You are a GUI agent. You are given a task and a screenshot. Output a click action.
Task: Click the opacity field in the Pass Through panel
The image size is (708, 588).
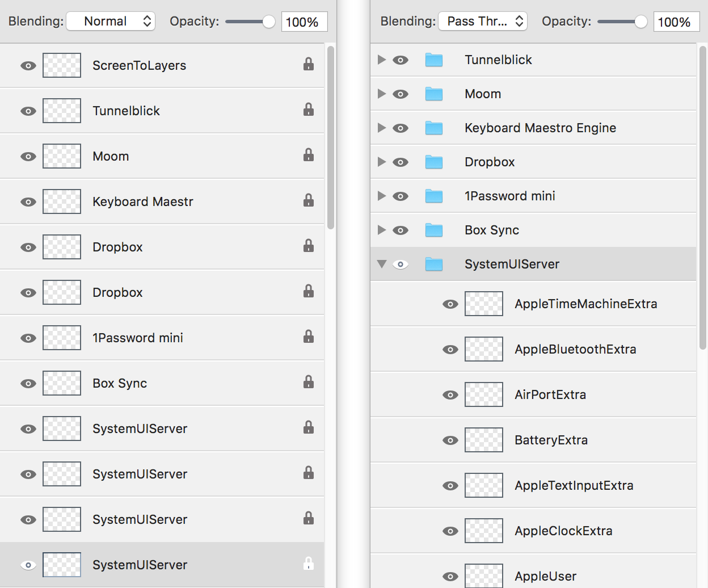(677, 22)
